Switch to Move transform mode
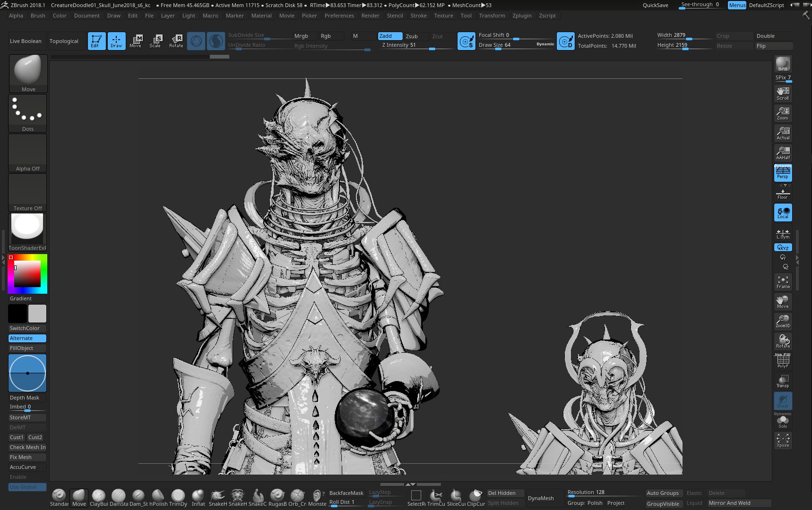The width and height of the screenshot is (812, 510). click(x=136, y=41)
